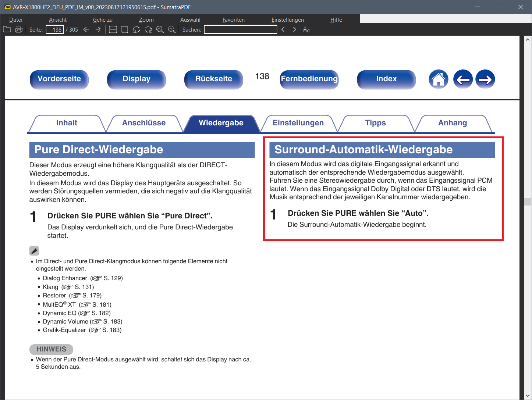Image resolution: width=532 pixels, height=400 pixels.
Task: Print the document via printer icon
Action: [19, 29]
